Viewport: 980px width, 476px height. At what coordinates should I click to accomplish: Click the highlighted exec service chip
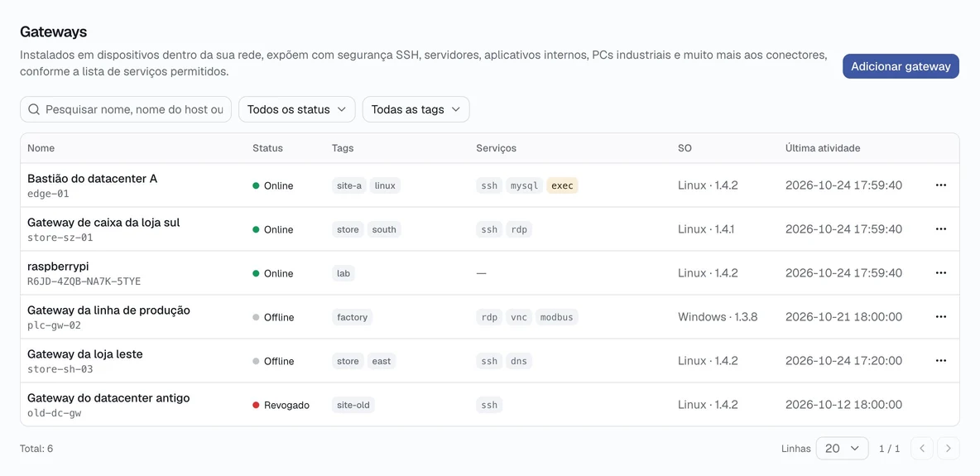[563, 185]
